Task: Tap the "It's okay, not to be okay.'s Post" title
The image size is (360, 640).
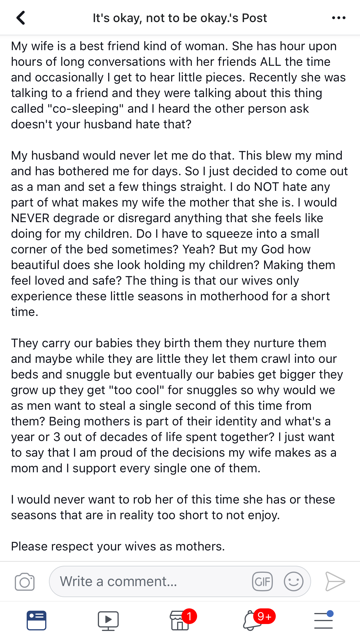Action: [x=180, y=18]
